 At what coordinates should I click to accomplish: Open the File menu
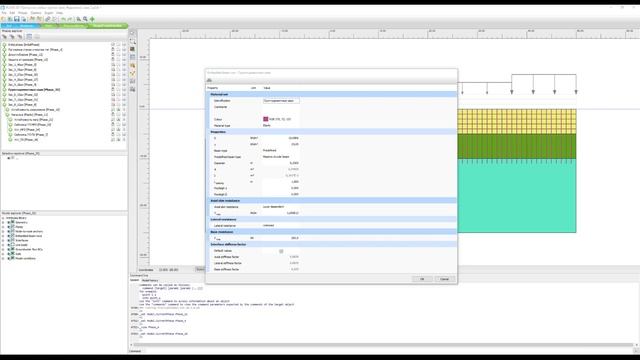tap(4, 13)
